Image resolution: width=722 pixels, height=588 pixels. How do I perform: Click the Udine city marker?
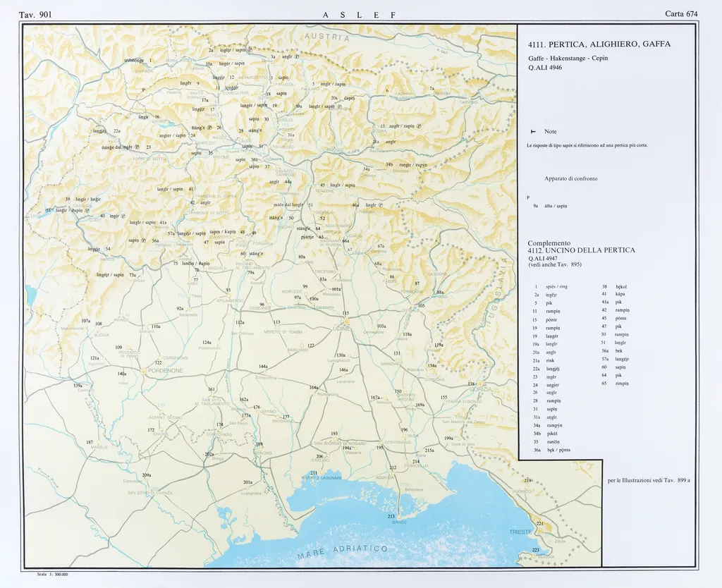click(346, 321)
